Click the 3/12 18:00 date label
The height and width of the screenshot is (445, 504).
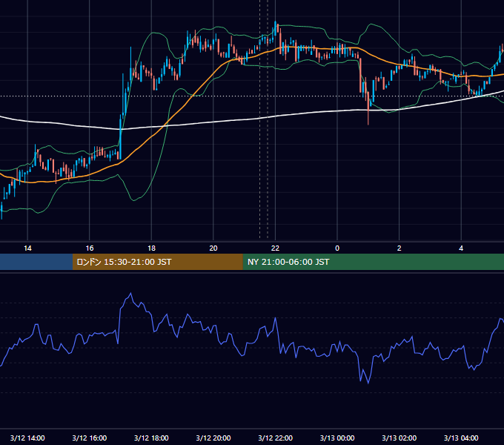coord(151,438)
